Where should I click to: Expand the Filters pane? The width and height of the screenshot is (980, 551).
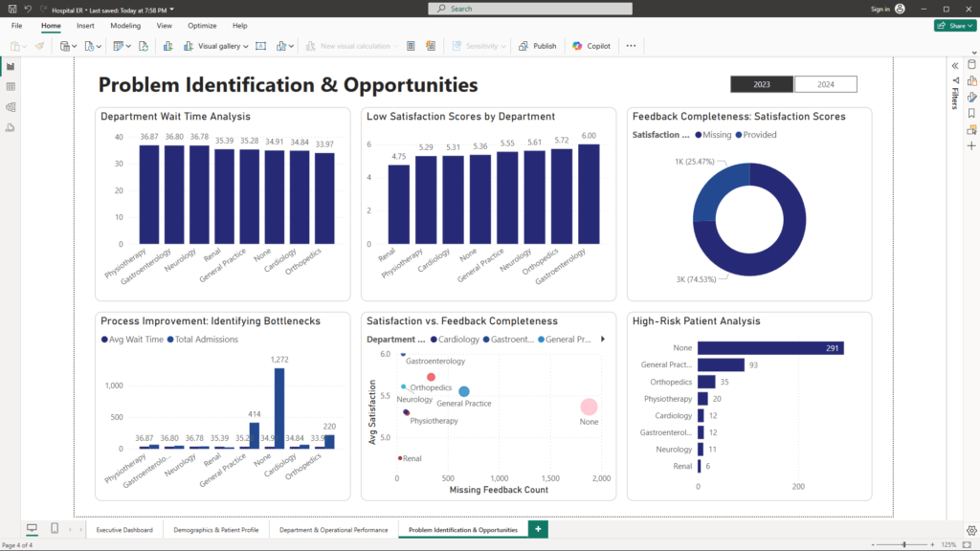tap(954, 65)
